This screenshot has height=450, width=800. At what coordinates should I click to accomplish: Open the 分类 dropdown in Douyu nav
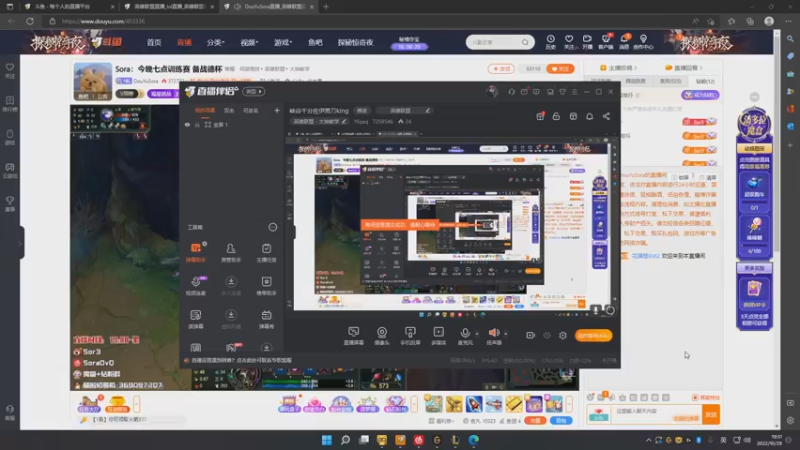pos(215,42)
